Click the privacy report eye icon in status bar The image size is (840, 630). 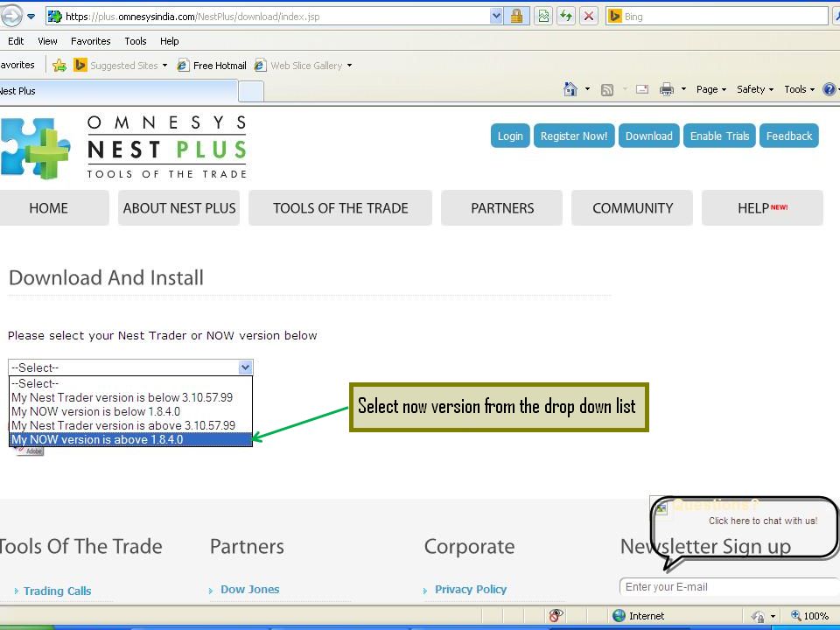coord(556,615)
